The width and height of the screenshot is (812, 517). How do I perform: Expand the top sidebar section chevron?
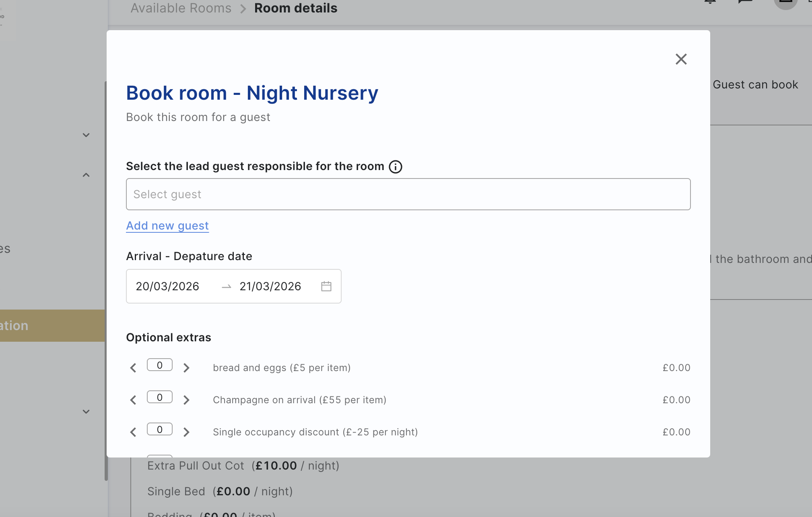coord(86,135)
